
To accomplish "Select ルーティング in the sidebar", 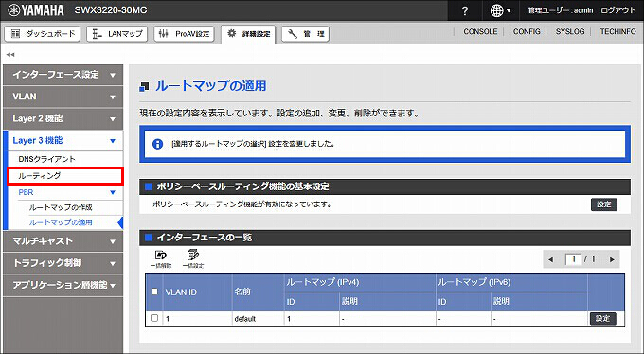I will 65,176.
